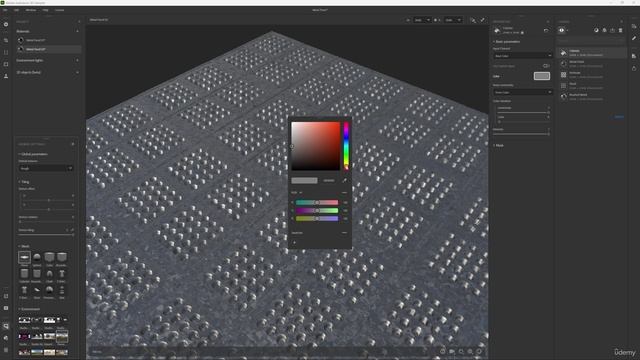Viewport: 640px width, 360px height.
Task: Click the gray preview swatch in color picker
Action: pyautogui.click(x=304, y=180)
